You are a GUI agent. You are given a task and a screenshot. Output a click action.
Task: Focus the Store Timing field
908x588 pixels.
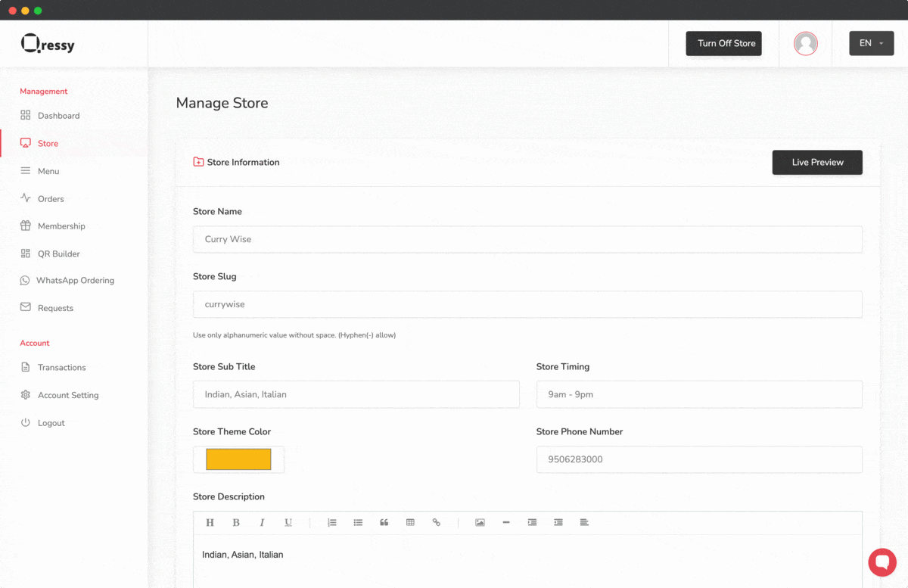(699, 394)
